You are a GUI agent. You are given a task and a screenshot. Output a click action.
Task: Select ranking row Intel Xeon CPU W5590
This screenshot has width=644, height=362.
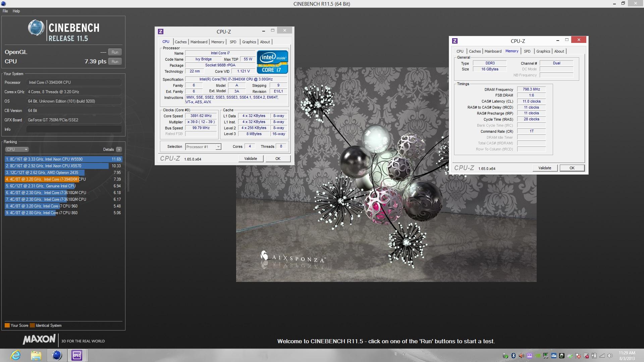(x=63, y=159)
